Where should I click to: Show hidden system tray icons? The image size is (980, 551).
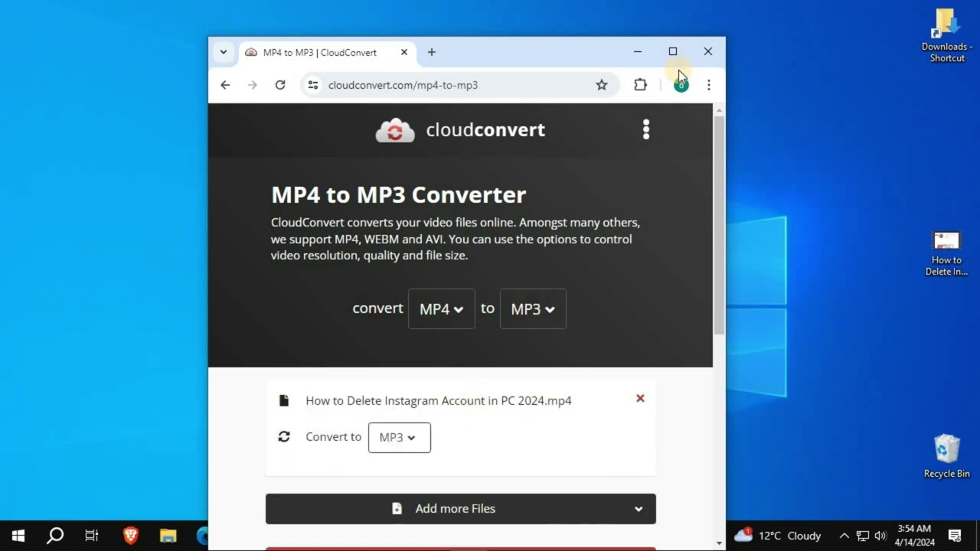click(844, 536)
